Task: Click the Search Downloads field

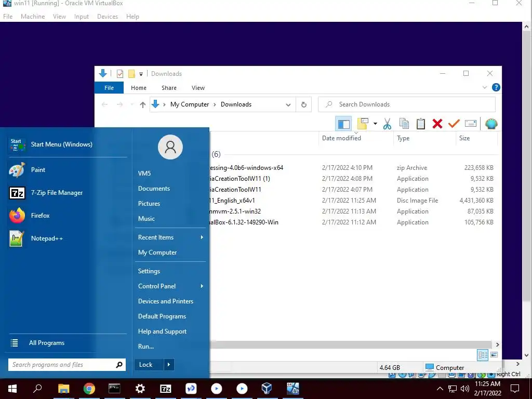Action: point(406,104)
